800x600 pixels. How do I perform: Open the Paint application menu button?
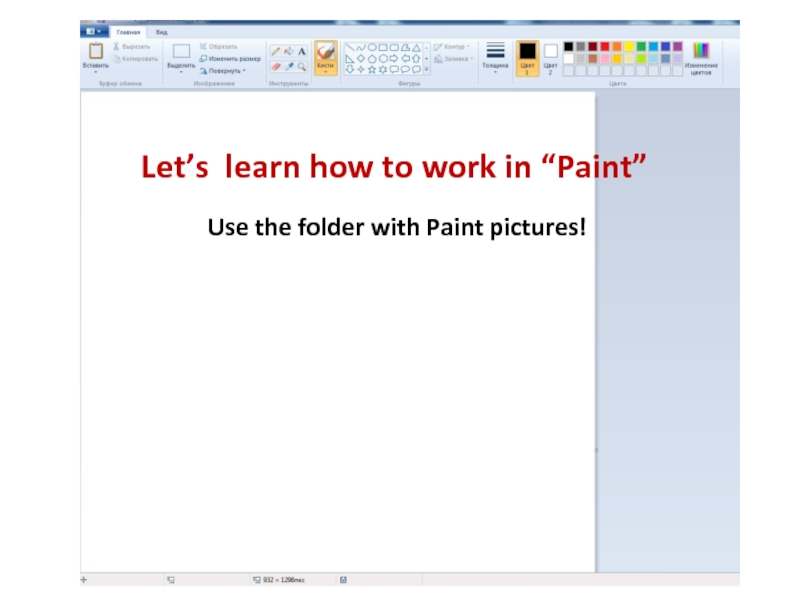[94, 32]
